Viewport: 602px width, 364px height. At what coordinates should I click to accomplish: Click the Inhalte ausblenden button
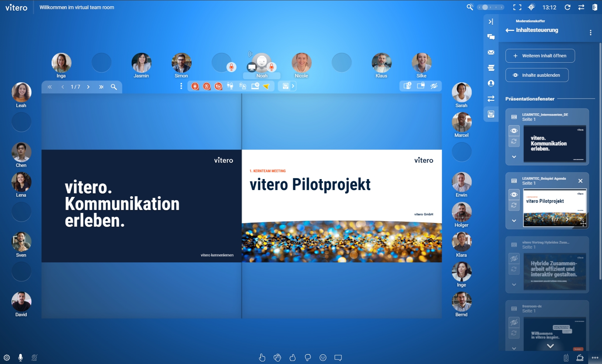coord(537,75)
